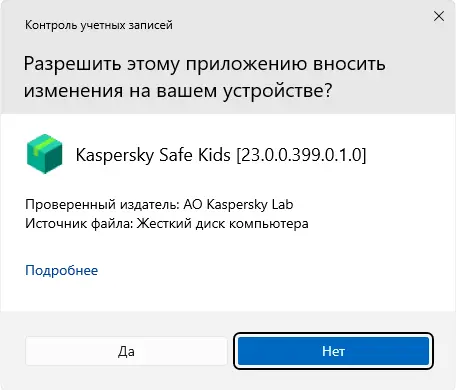Confirm with the Да button
The image size is (456, 390).
(126, 351)
